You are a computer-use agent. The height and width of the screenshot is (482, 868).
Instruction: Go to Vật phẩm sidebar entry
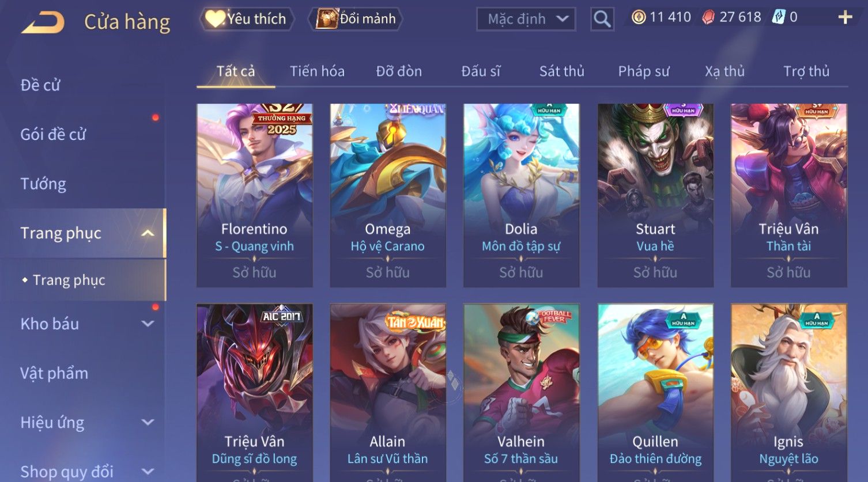click(54, 373)
